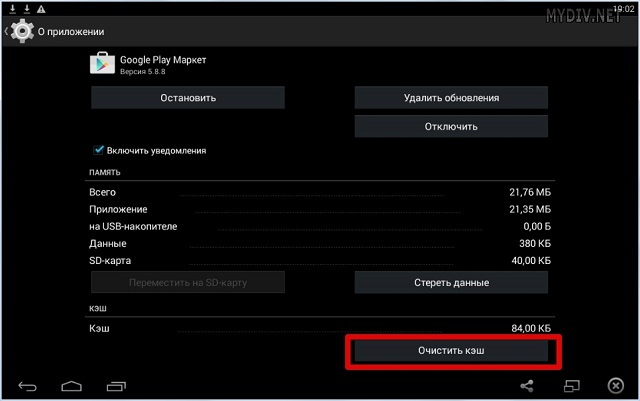Select the 'Всего' value 21,76 МБ
This screenshot has height=401, width=640.
tap(530, 192)
